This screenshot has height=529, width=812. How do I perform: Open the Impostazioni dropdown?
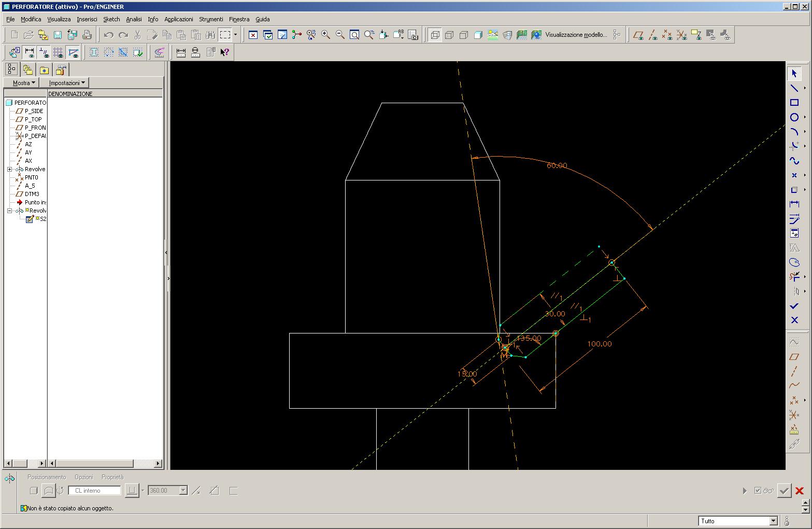click(x=67, y=82)
